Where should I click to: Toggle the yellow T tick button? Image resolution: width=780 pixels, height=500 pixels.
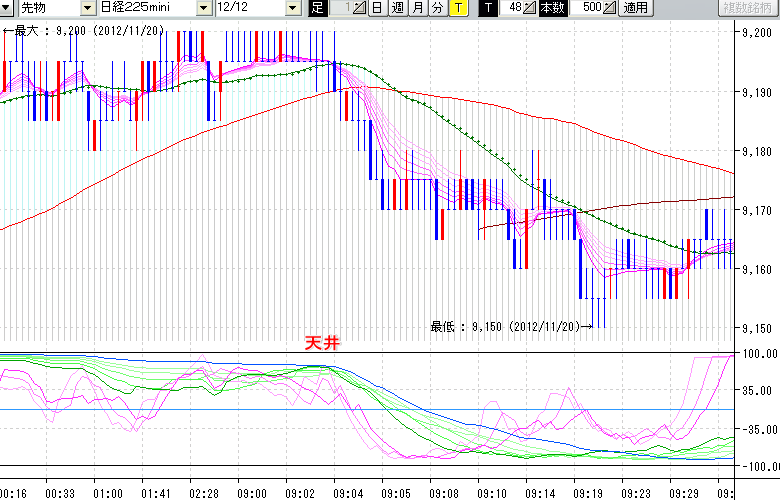pyautogui.click(x=457, y=8)
